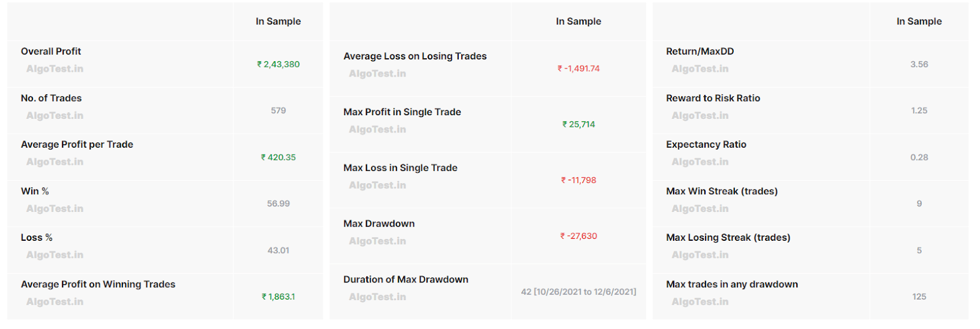Click the Reward to Risk Ratio label
This screenshot has width=980, height=329.
tap(713, 98)
